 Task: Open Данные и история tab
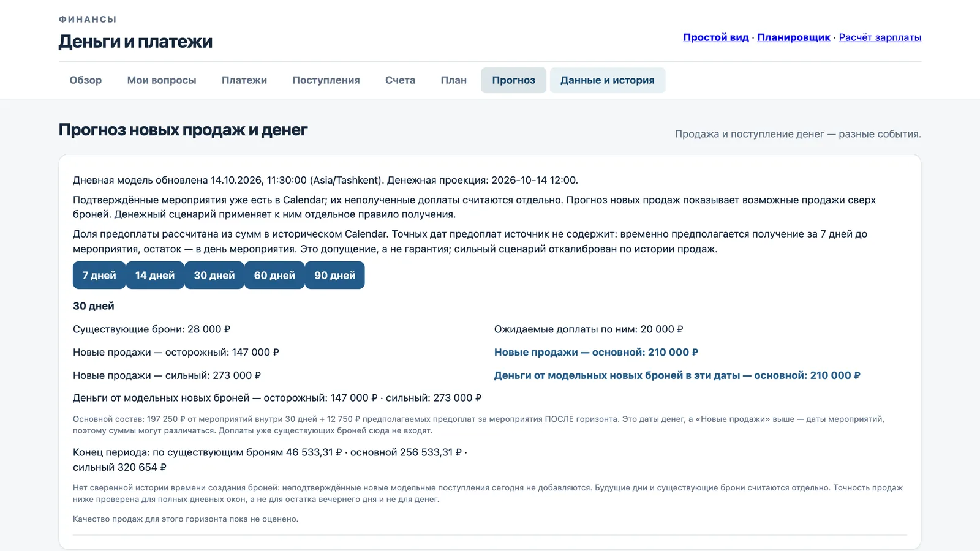tap(608, 80)
